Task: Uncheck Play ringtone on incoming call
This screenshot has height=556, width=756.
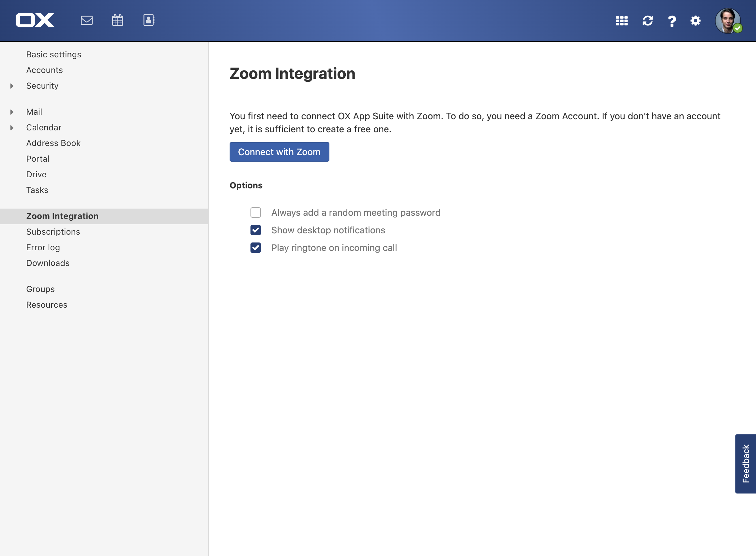Action: point(256,248)
